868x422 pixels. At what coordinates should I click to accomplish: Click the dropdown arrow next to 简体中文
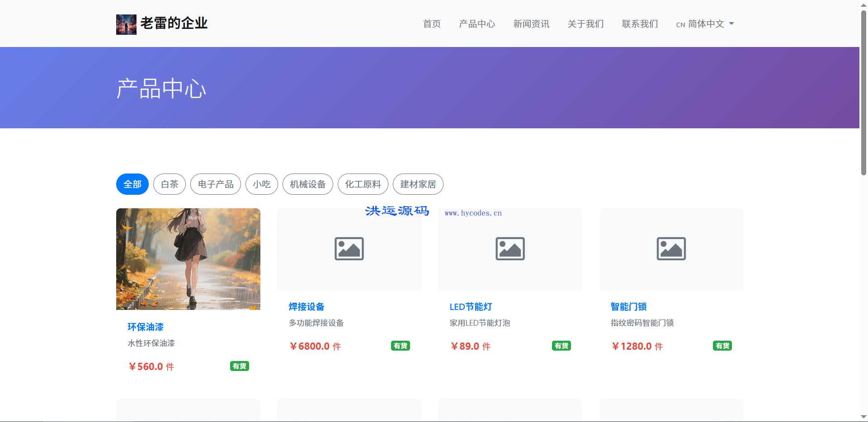731,24
